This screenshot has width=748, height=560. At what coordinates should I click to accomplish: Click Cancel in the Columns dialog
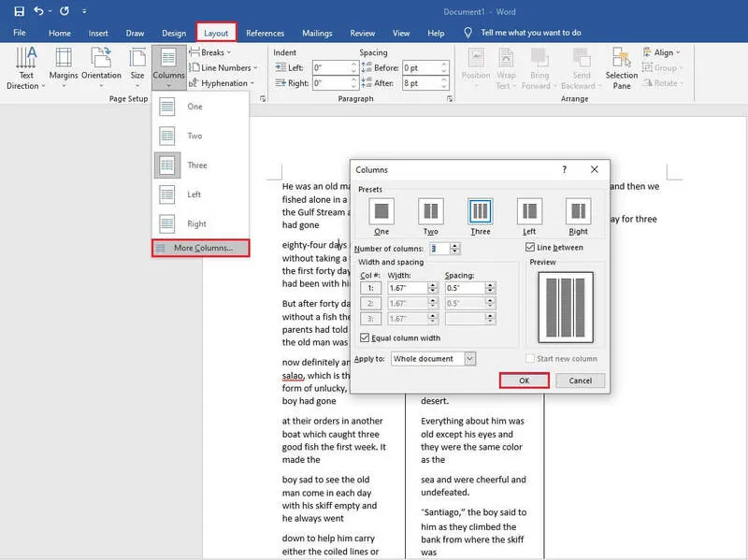tap(580, 381)
